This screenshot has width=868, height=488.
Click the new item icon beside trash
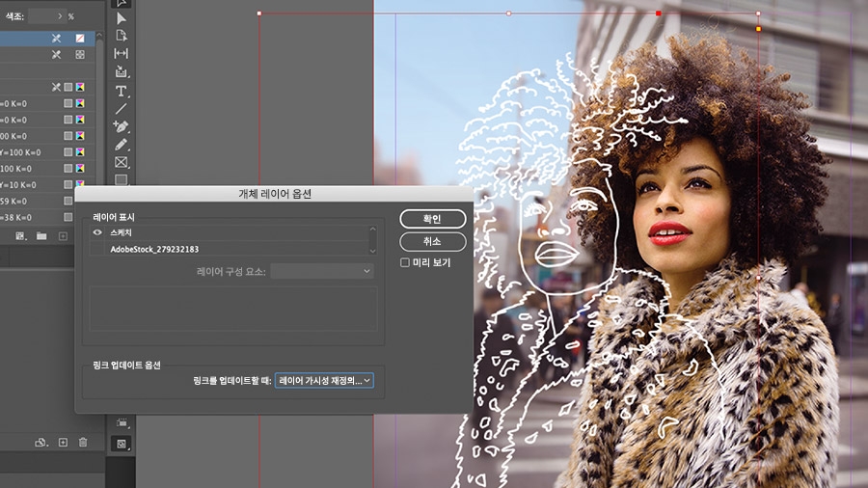[63, 442]
